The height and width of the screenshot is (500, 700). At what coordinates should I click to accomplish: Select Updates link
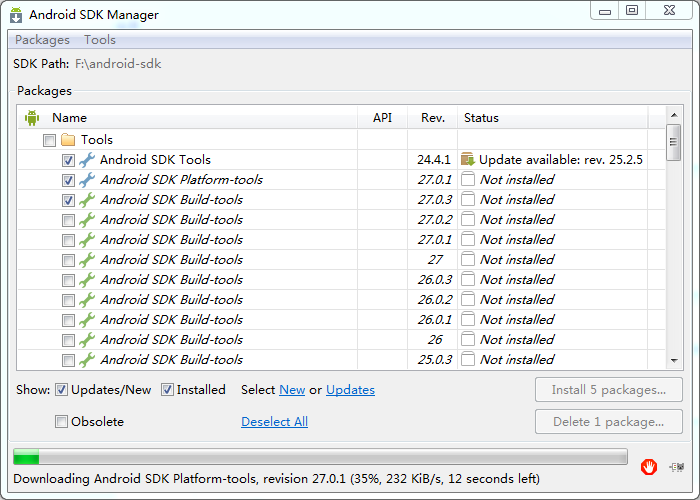[x=350, y=390]
